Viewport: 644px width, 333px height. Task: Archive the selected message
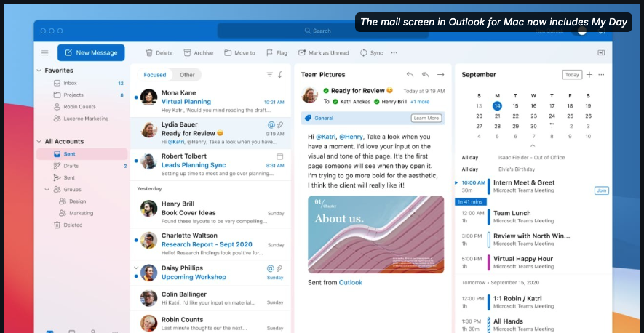[199, 53]
